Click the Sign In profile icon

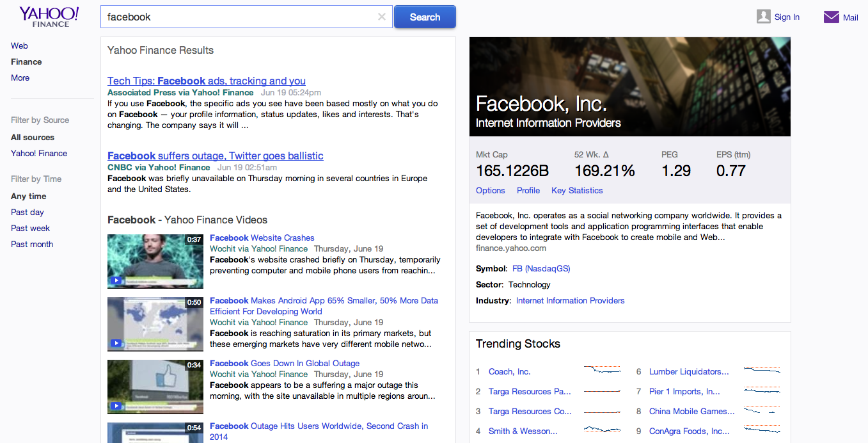[x=763, y=17]
